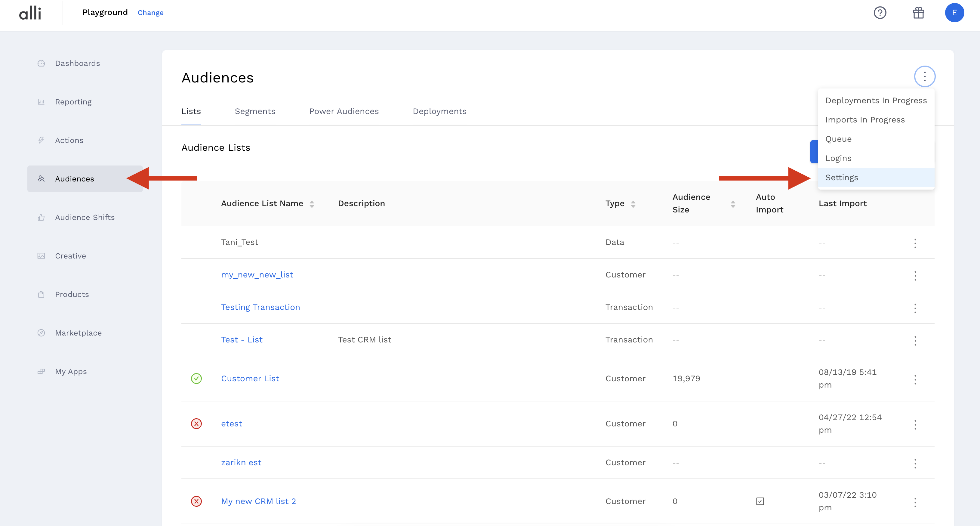This screenshot has width=980, height=526.
Task: Toggle Auto Import checkbox for My new CRM list 2
Action: click(760, 501)
